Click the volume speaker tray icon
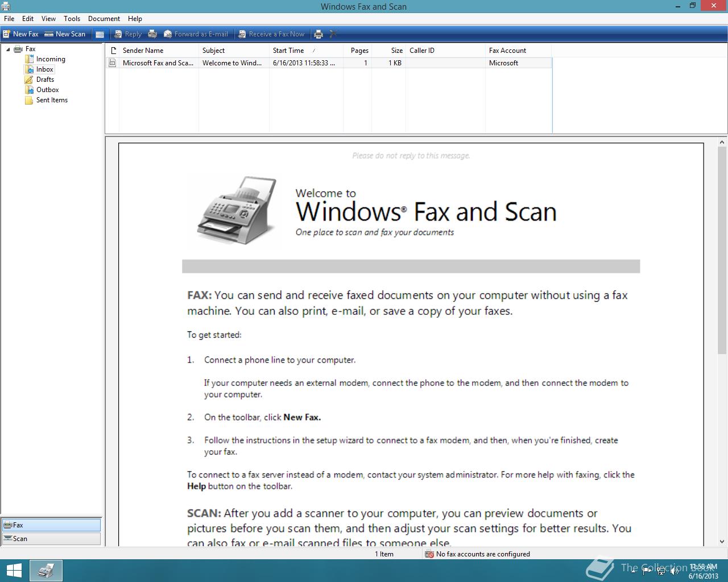The width and height of the screenshot is (728, 582). (x=675, y=571)
